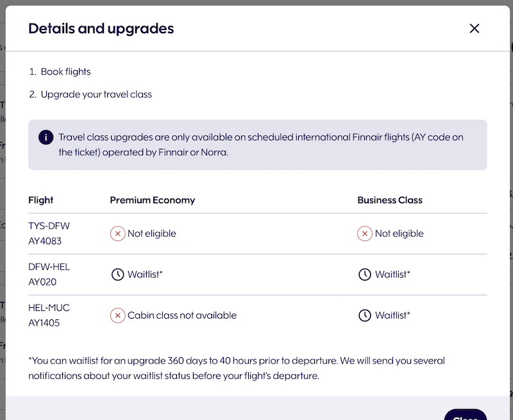Click the 'Upgrade your travel class' step
Image resolution: width=513 pixels, height=420 pixels.
96,94
